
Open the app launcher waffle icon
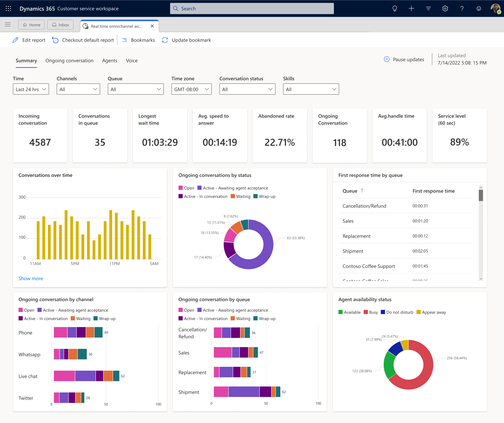pos(8,9)
